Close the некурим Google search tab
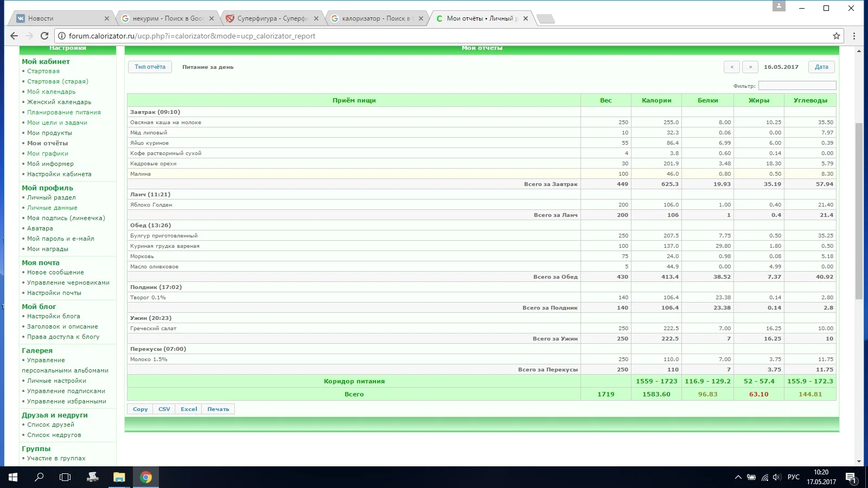This screenshot has width=868, height=488. 212,18
